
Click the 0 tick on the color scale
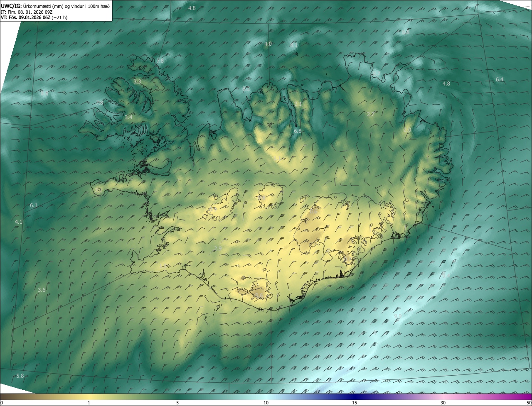click(2, 403)
